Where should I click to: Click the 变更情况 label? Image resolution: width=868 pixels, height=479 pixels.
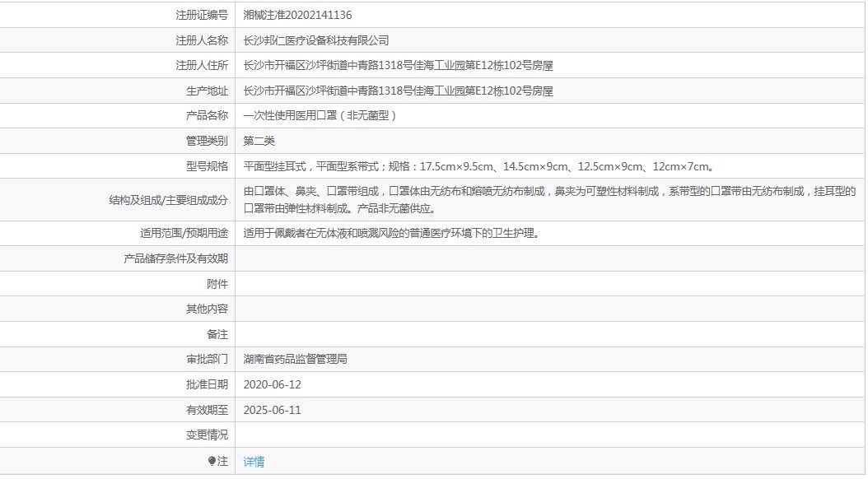pos(207,435)
